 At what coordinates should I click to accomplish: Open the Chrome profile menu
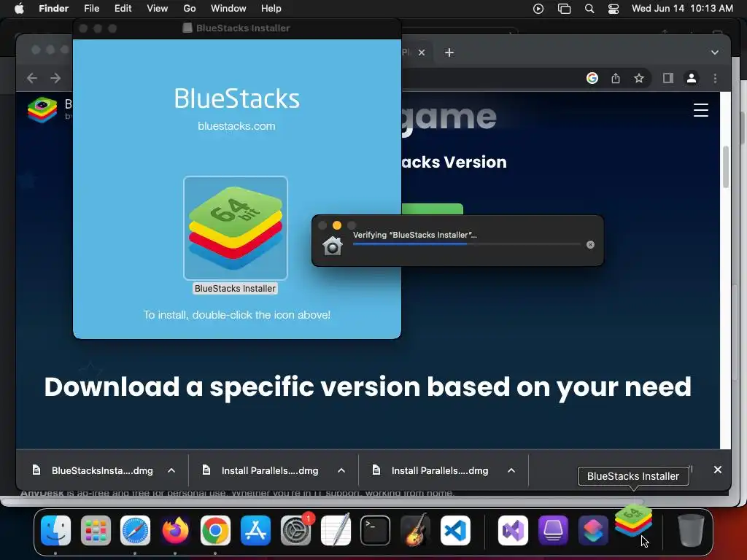tap(692, 78)
